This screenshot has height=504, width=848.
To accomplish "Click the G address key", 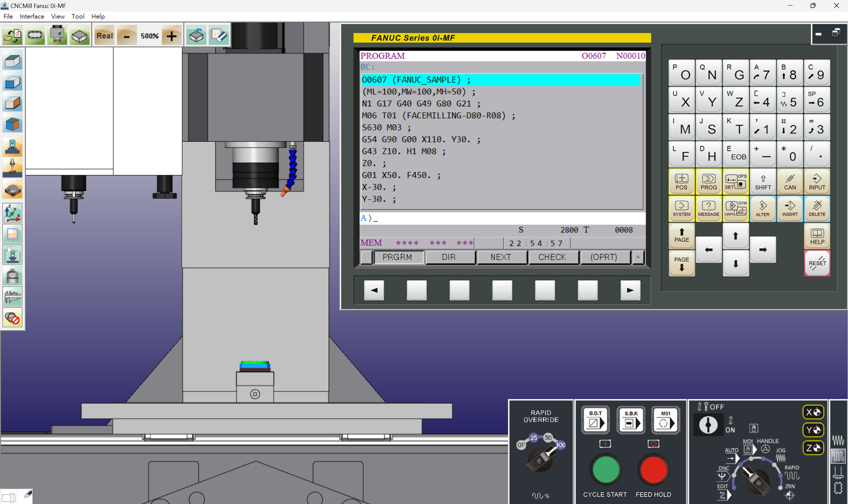I will click(x=736, y=73).
